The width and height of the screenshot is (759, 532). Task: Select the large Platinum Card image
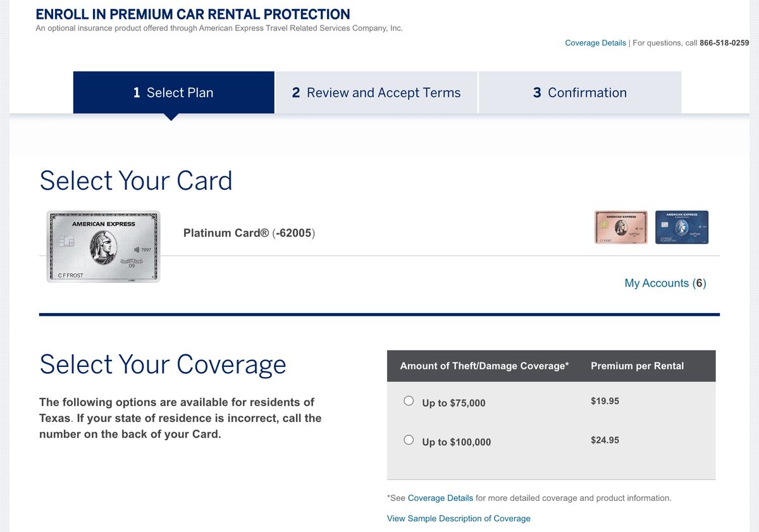click(103, 247)
